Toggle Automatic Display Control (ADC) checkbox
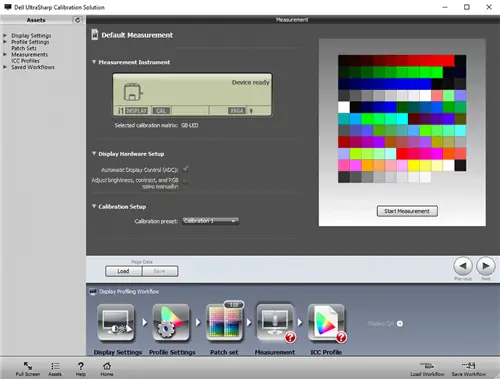The width and height of the screenshot is (500, 379). click(186, 169)
